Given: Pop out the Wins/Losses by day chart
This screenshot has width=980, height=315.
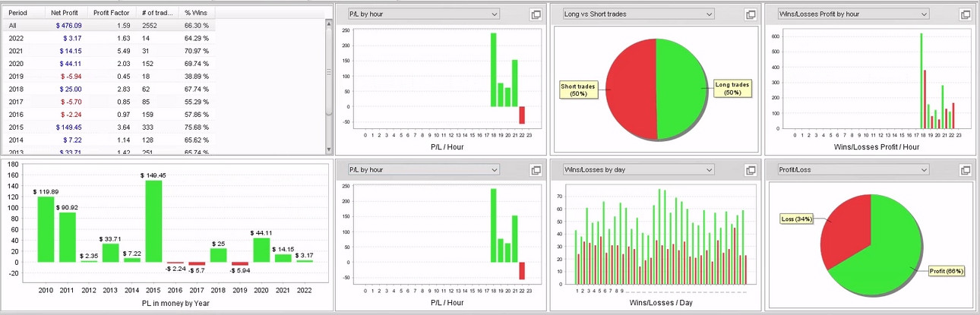Looking at the screenshot, I should (x=751, y=170).
